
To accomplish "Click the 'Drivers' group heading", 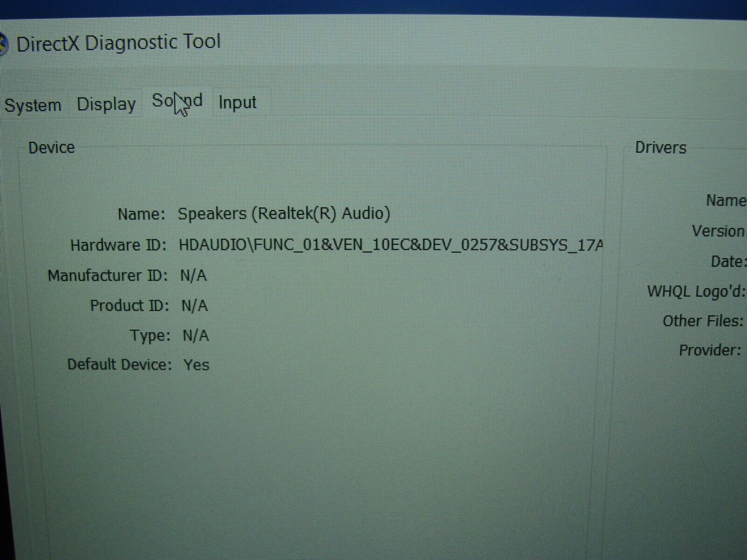I will pyautogui.click(x=661, y=147).
